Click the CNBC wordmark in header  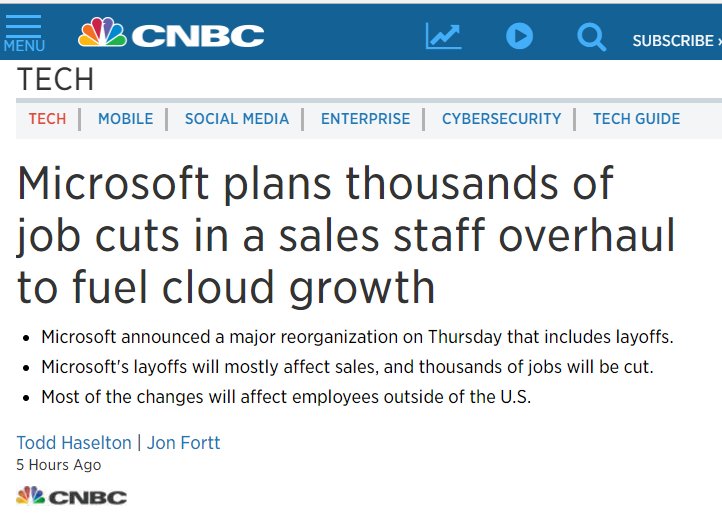tap(198, 36)
